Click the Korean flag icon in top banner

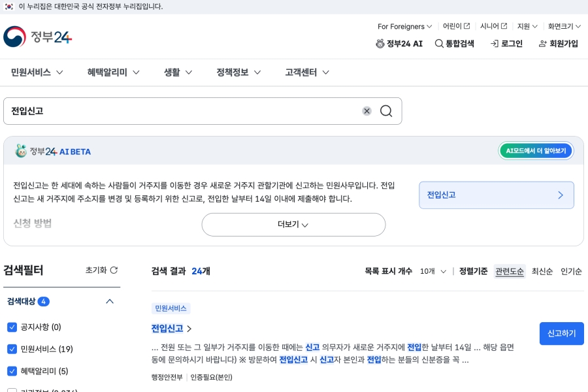tap(9, 7)
